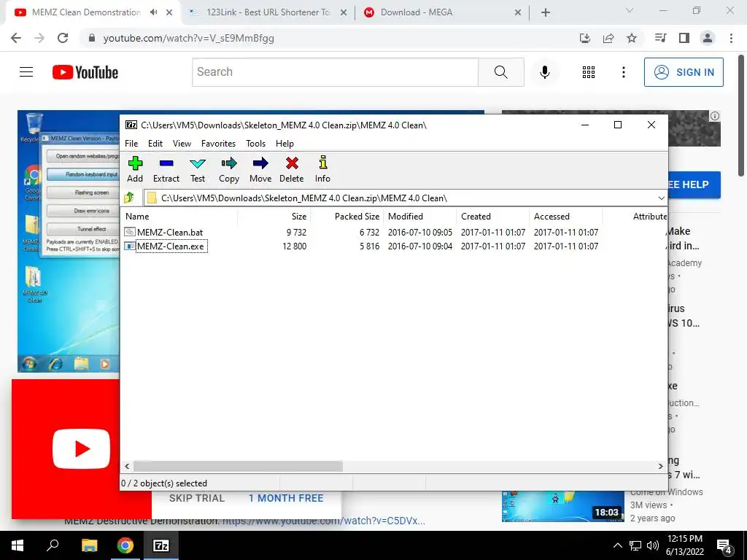Go up one folder level in 7-Zip
This screenshot has height=560, width=747.
point(129,198)
